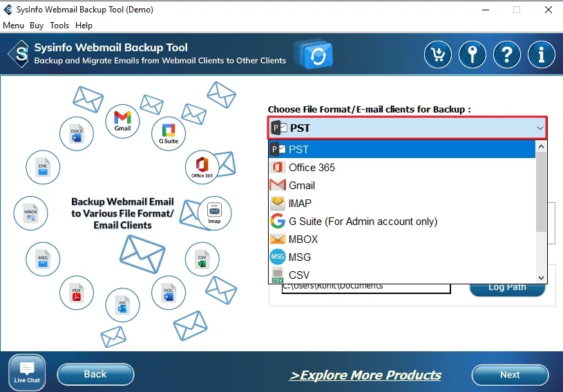Open the Menu menu
This screenshot has height=392, width=563.
(13, 26)
